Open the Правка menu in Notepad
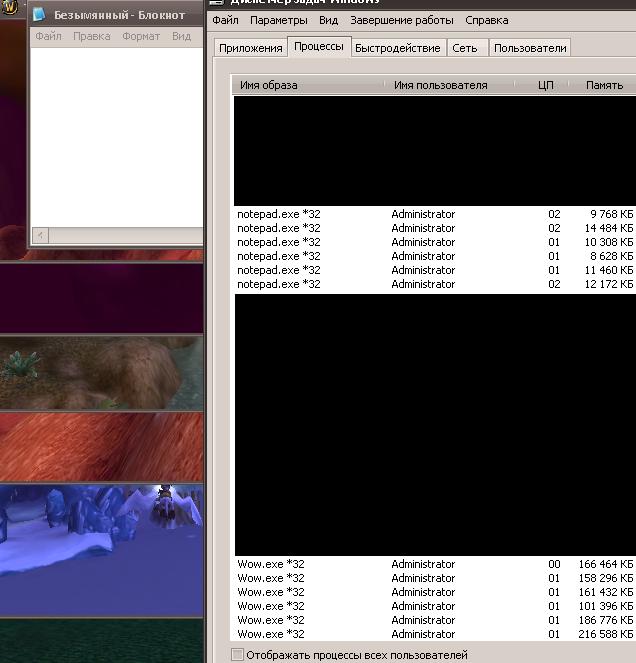The width and height of the screenshot is (636, 663). [91, 36]
